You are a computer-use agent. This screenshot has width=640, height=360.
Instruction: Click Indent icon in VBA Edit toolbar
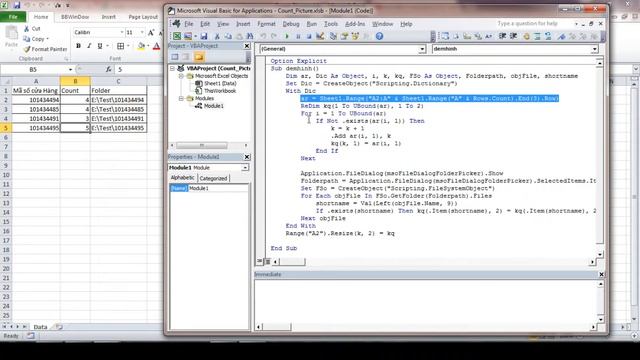click(x=502, y=36)
